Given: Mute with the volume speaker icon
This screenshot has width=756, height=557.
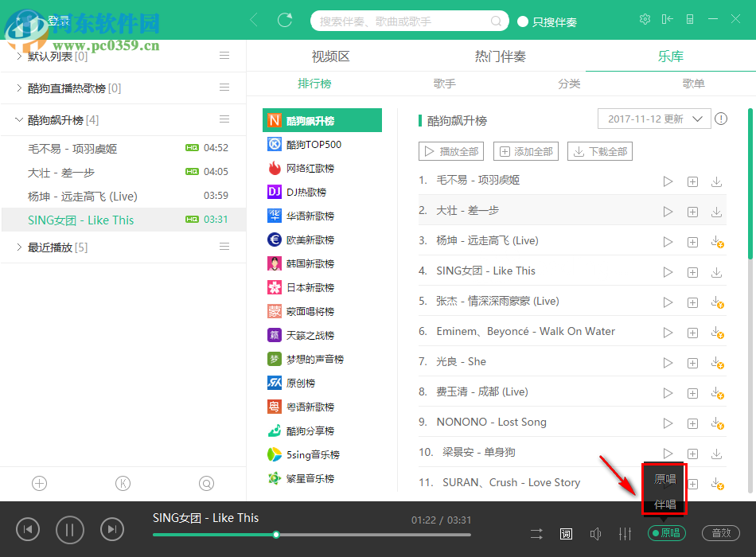Looking at the screenshot, I should coord(595,533).
